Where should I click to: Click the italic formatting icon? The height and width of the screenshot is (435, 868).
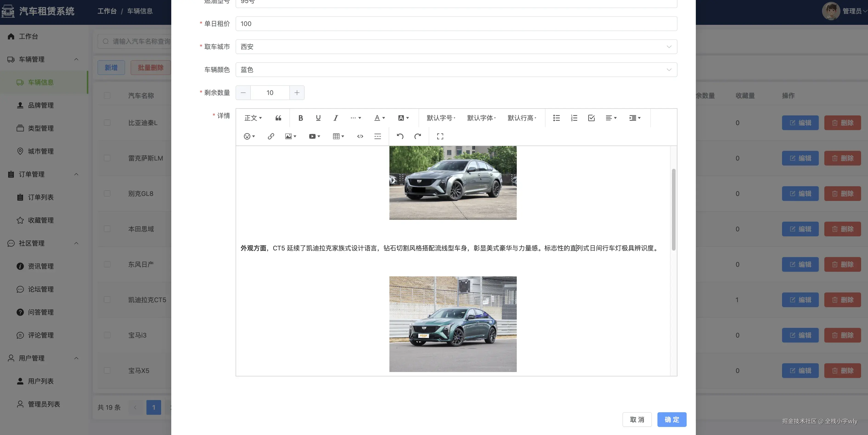coord(336,118)
